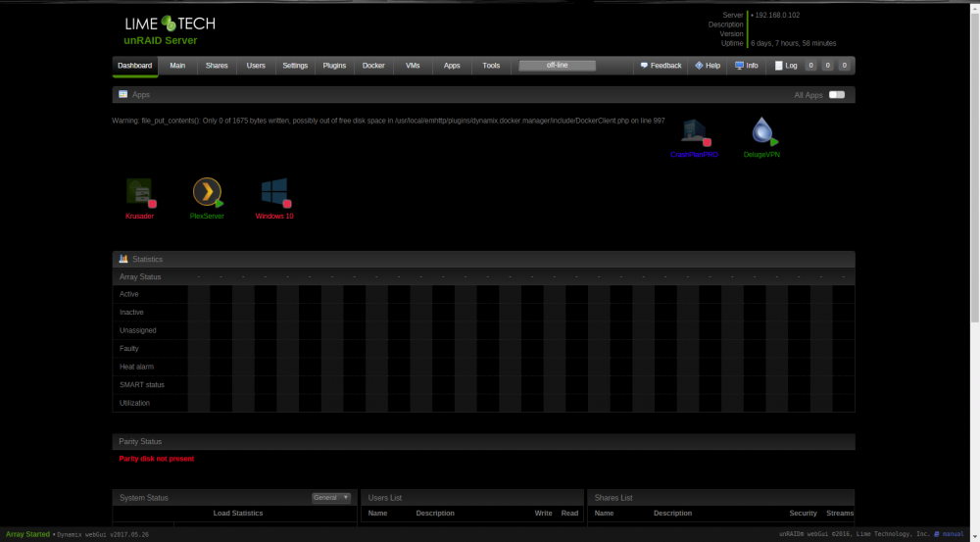The image size is (980, 542).
Task: Open the Log viewer
Action: (786, 66)
